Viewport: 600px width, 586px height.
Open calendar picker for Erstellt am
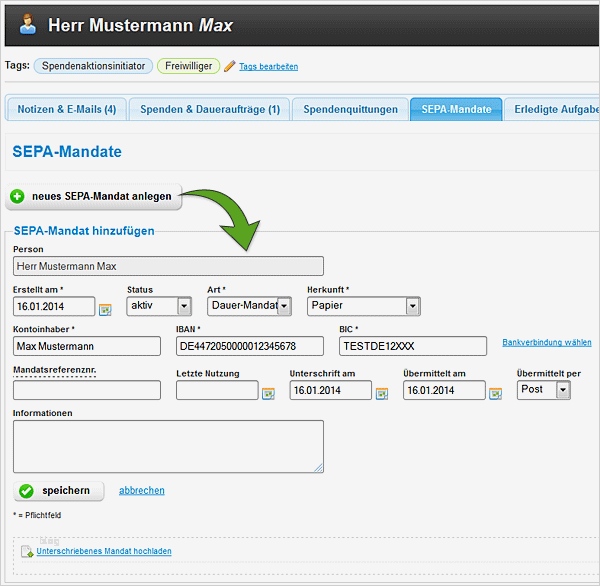tap(105, 309)
